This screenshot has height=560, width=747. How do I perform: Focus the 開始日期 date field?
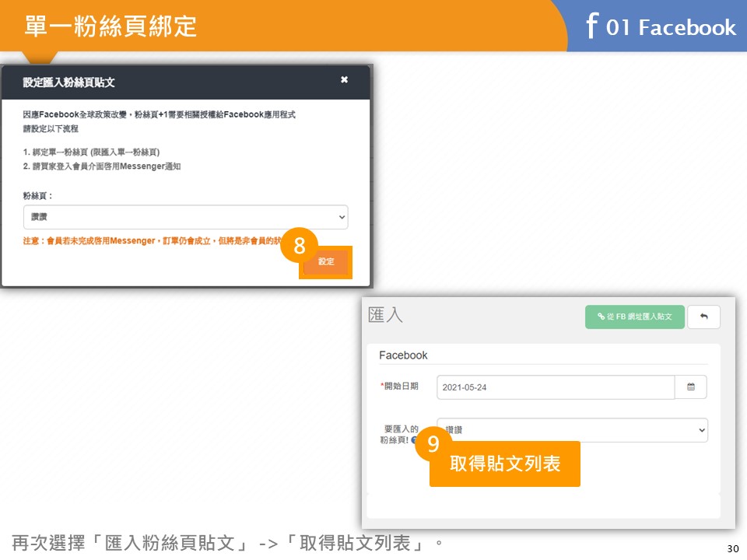click(x=555, y=387)
